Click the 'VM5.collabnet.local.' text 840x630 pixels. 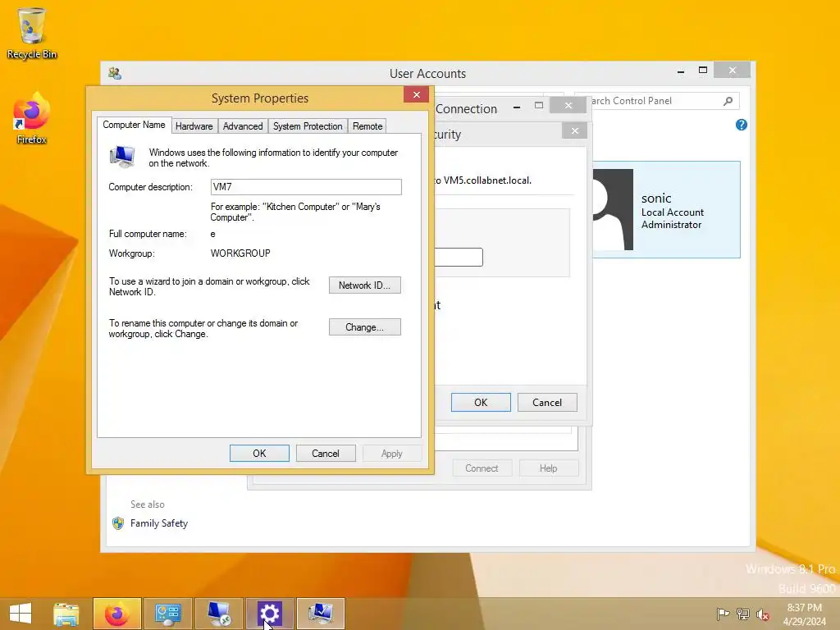pyautogui.click(x=487, y=180)
